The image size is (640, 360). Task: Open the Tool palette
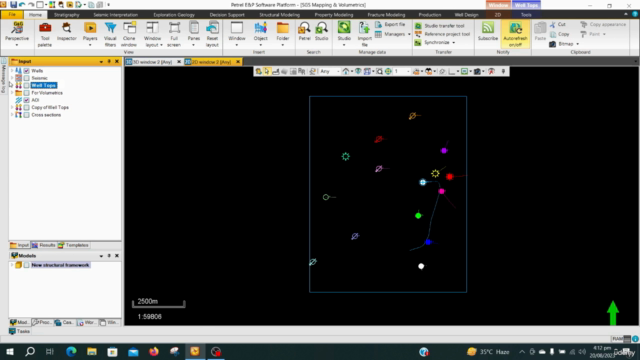[45, 34]
